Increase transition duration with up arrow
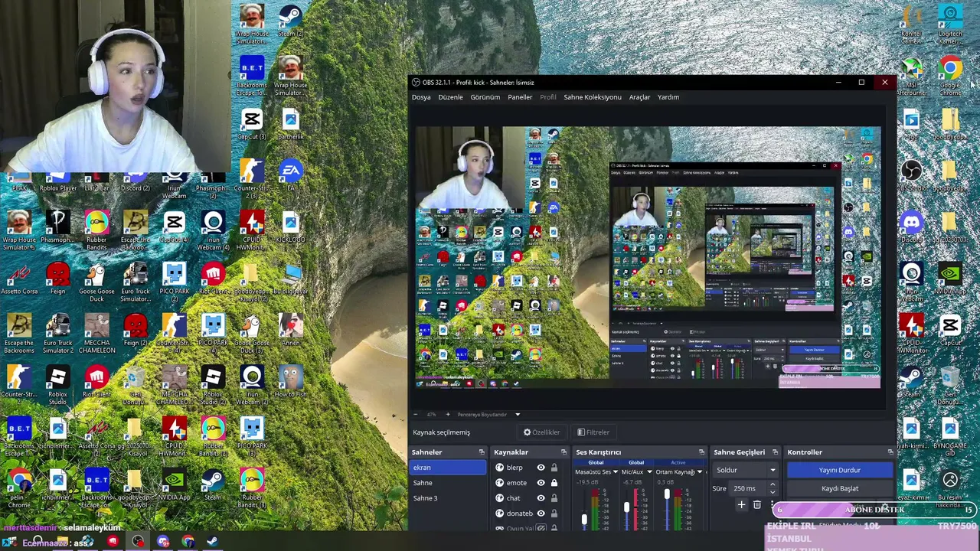The width and height of the screenshot is (980, 551). point(772,484)
